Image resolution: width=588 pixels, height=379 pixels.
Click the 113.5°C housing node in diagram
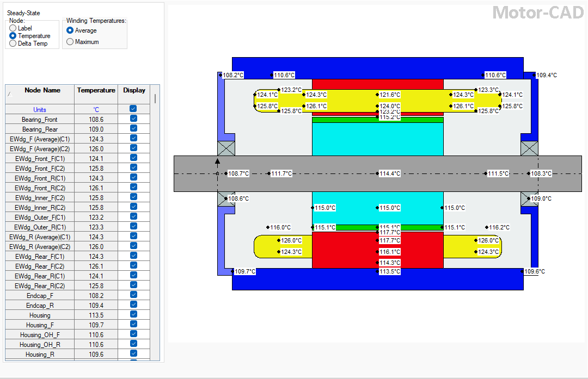tap(390, 271)
